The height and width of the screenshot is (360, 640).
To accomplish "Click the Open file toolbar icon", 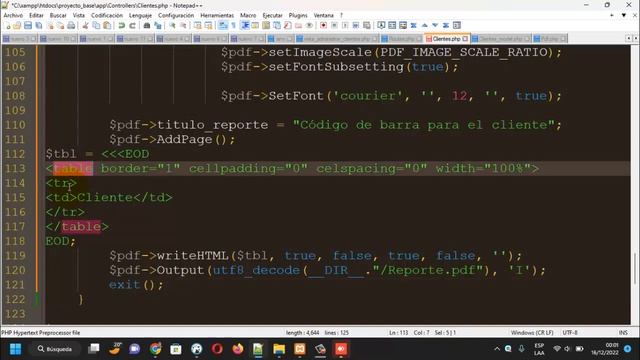I will coord(17,26).
